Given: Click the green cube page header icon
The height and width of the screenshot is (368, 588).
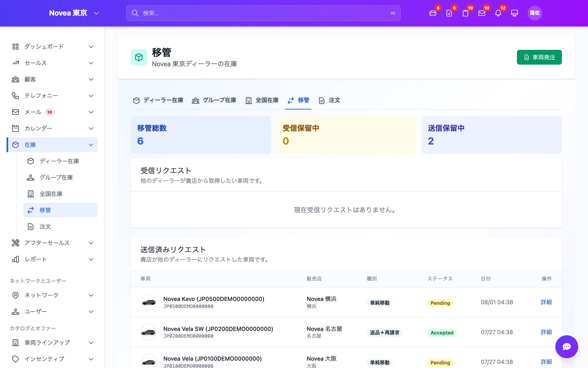Looking at the screenshot, I should coord(139,57).
